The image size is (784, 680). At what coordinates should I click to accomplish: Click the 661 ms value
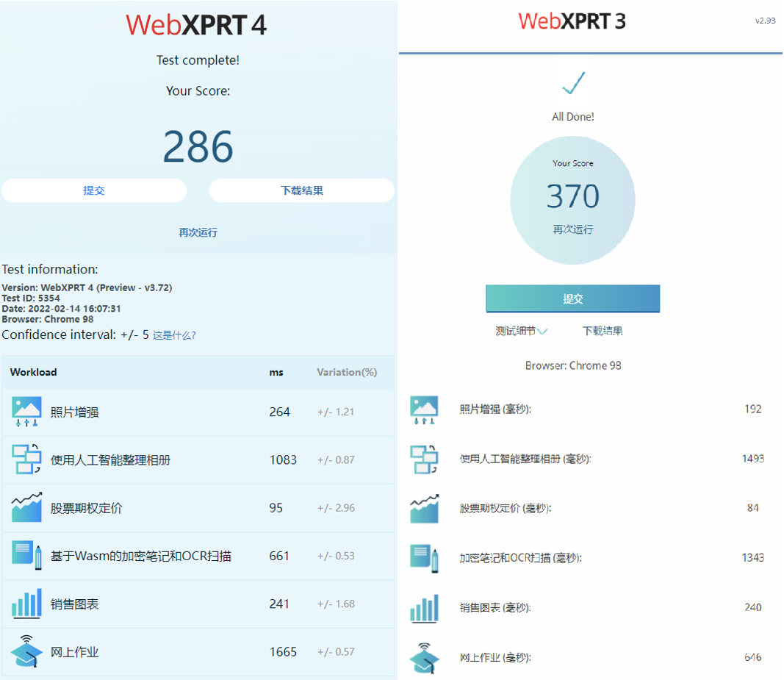(279, 556)
